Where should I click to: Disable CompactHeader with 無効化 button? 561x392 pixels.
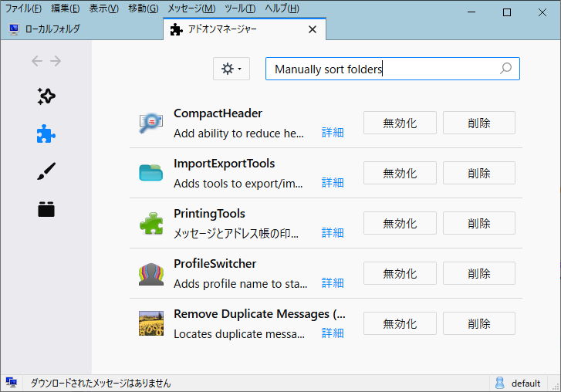point(400,123)
